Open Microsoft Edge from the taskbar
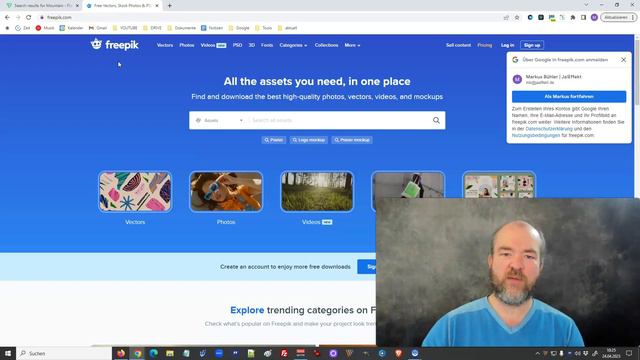Screen dimensions: 640x360 tap(154, 353)
